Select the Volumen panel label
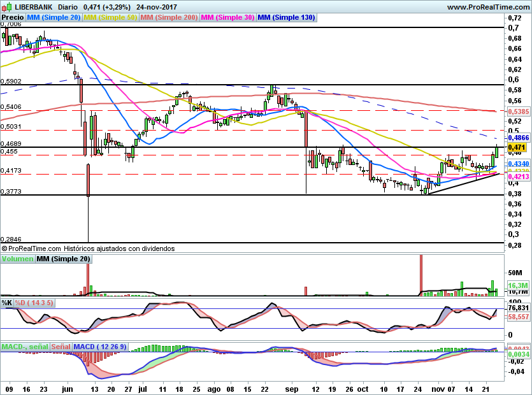This screenshot has height=395, width=532. tap(18, 259)
